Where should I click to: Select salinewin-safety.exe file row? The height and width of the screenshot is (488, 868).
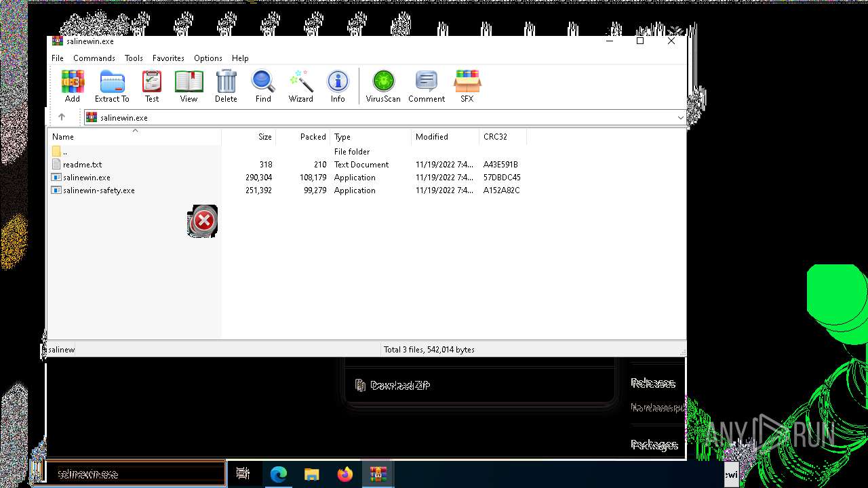[288, 190]
